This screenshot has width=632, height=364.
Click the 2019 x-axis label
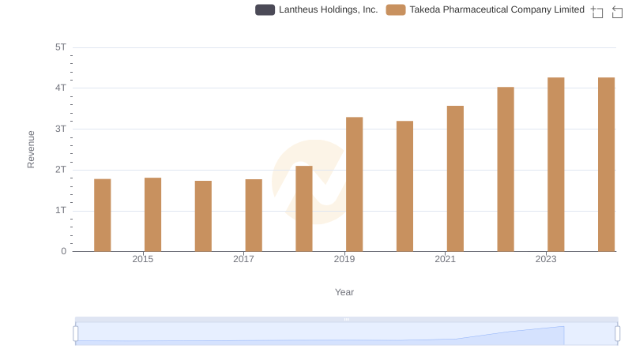(344, 259)
